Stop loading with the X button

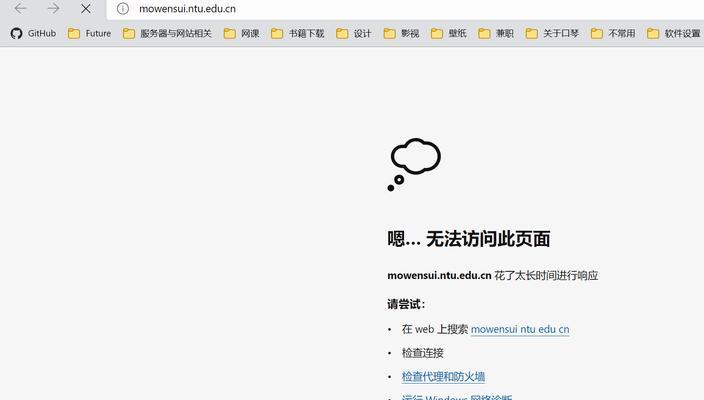tap(86, 9)
